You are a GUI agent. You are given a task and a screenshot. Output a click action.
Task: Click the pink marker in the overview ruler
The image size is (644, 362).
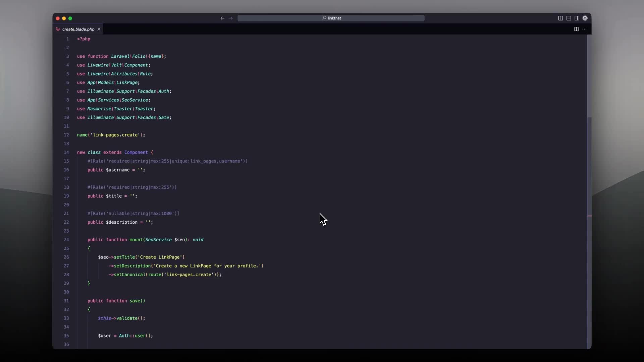(589, 216)
